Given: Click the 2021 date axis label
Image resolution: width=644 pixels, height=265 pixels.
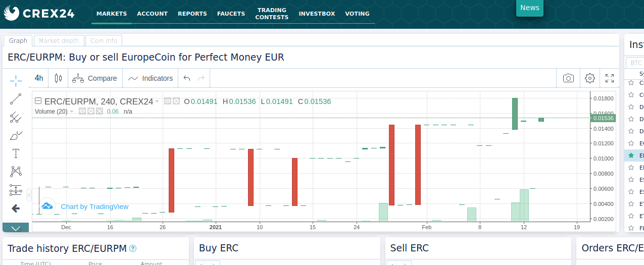Looking at the screenshot, I should pos(216,227).
